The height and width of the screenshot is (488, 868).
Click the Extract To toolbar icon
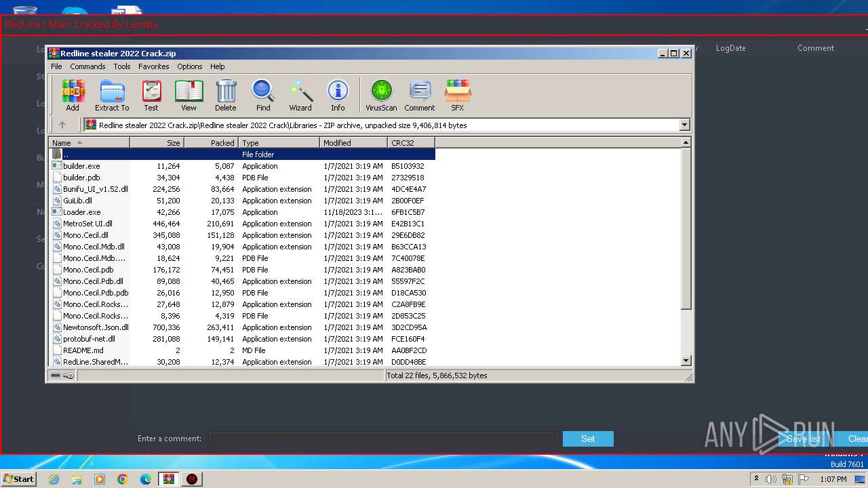pyautogui.click(x=112, y=95)
